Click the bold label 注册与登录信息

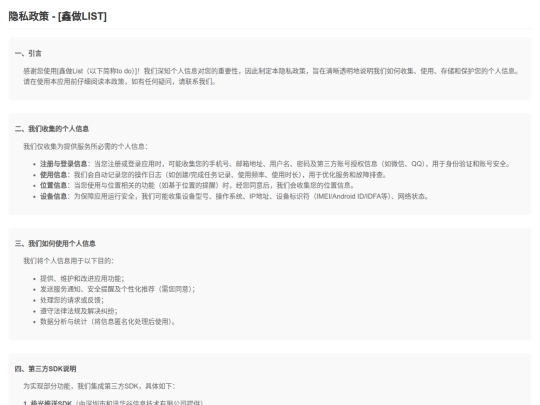tap(63, 164)
